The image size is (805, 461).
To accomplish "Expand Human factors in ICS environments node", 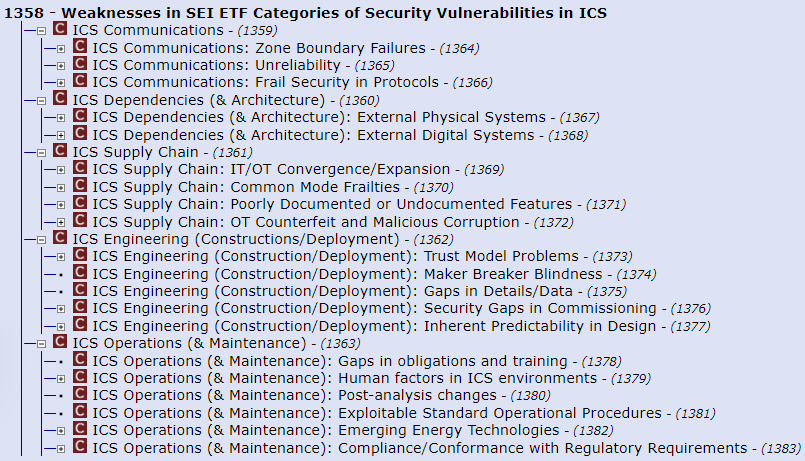I will click(60, 378).
